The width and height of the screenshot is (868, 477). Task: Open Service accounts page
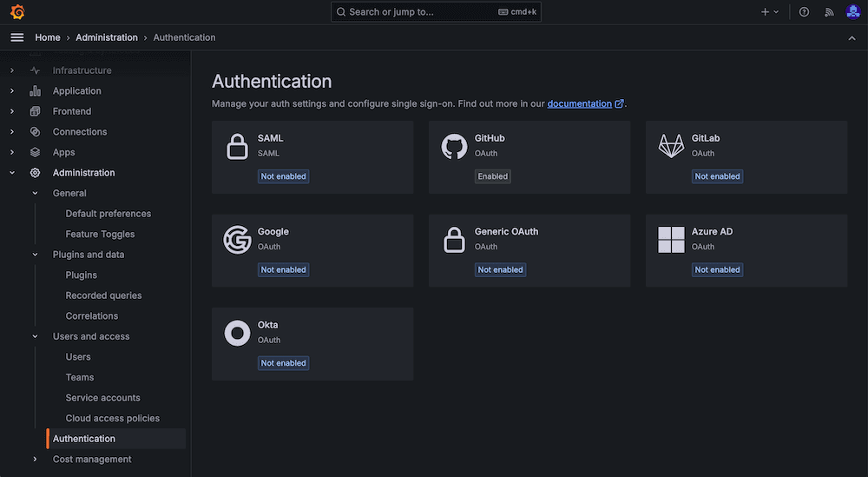point(103,398)
